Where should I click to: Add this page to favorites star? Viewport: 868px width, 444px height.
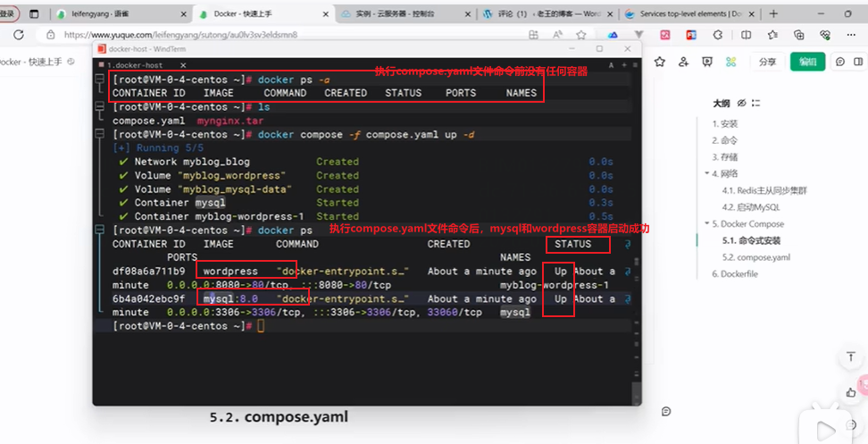(x=580, y=35)
